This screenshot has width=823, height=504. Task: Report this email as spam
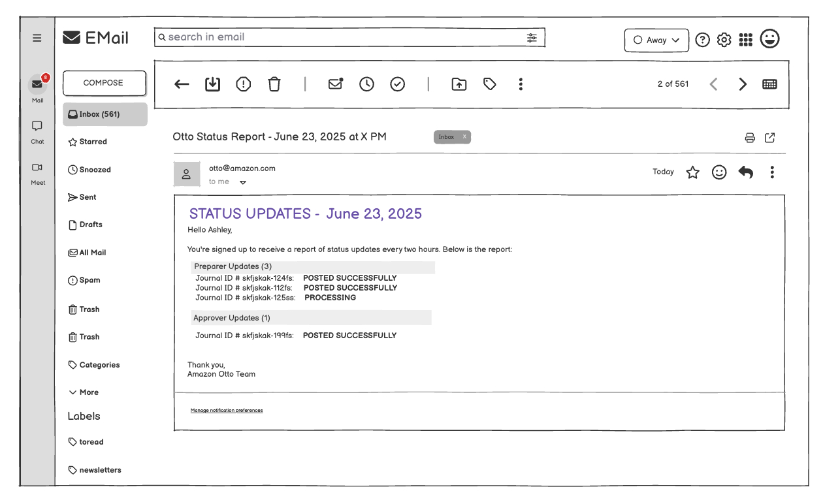pos(243,84)
